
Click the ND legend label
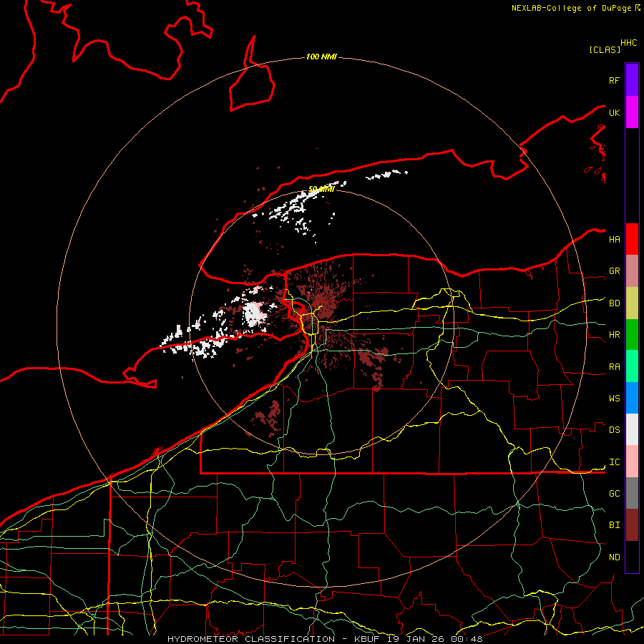point(615,557)
